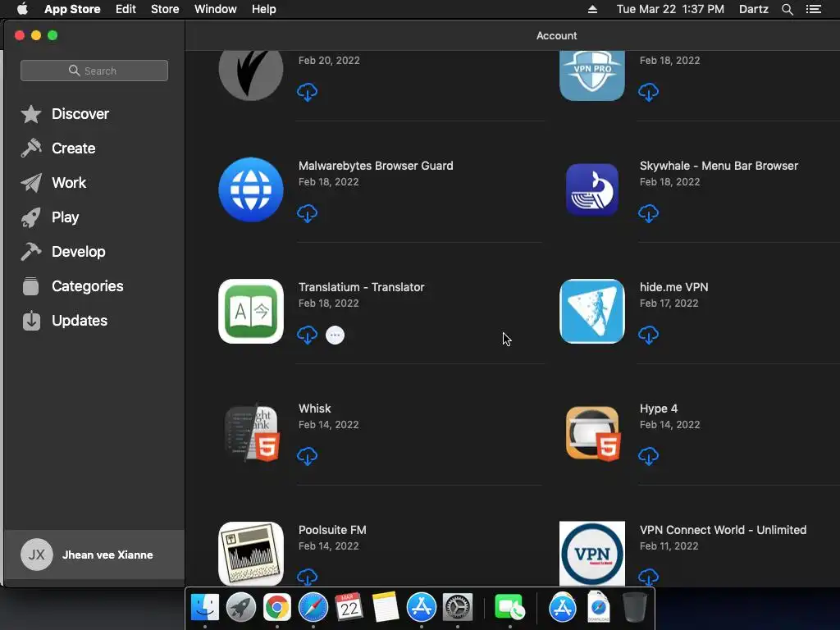This screenshot has height=630, width=840.
Task: Open FaceTime from the Dock
Action: coord(509,608)
